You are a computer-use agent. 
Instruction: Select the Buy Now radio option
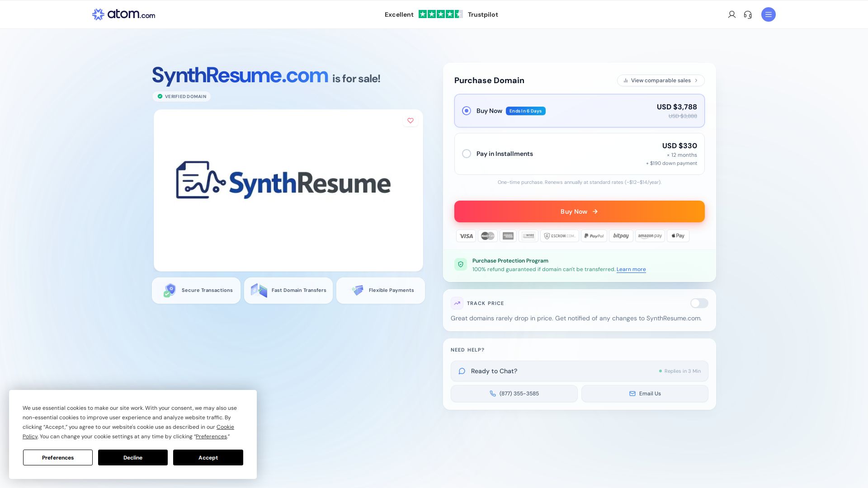[467, 111]
